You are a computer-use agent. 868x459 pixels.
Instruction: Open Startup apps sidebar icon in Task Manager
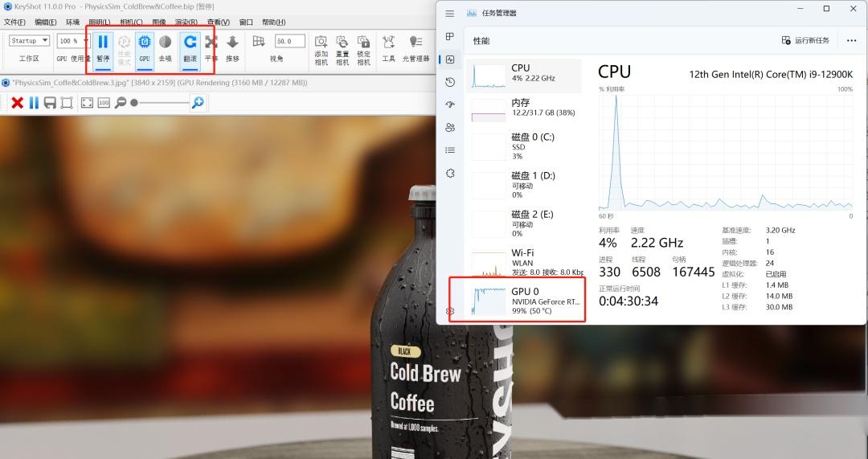pyautogui.click(x=449, y=105)
